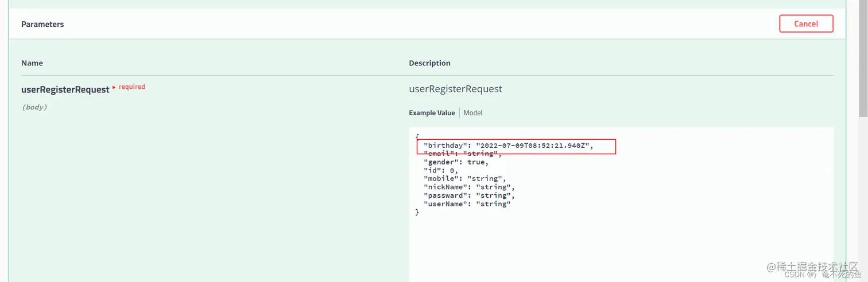This screenshot has height=282, width=868.
Task: Click the "mobile": "string" line
Action: tap(465, 179)
